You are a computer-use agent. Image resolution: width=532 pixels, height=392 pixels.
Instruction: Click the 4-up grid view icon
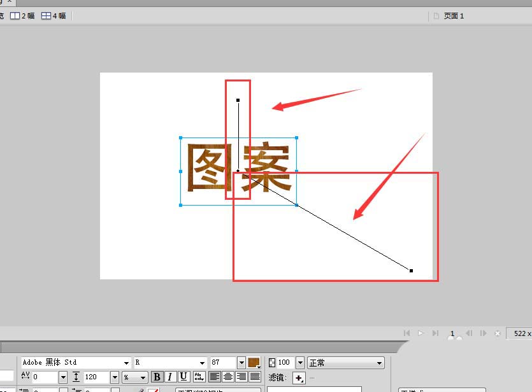(46, 15)
